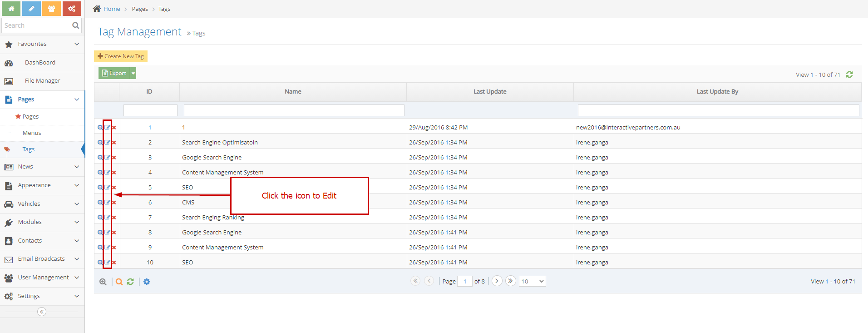Viewport: 868px width, 333px height.
Task: Click the orange users shortcut button
Action: click(x=51, y=9)
